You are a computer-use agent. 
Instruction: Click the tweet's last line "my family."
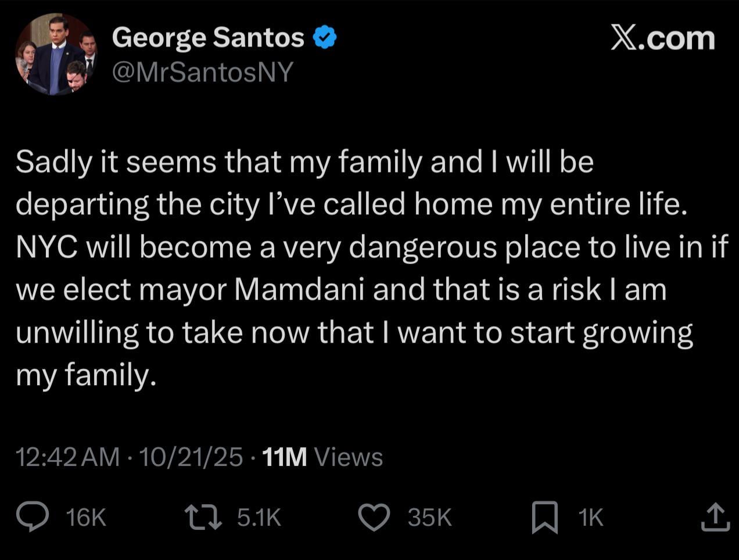click(x=86, y=375)
